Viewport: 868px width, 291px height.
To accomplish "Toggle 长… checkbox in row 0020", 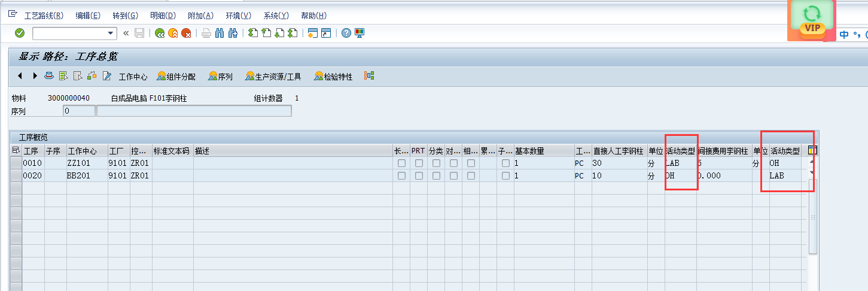I will point(402,175).
